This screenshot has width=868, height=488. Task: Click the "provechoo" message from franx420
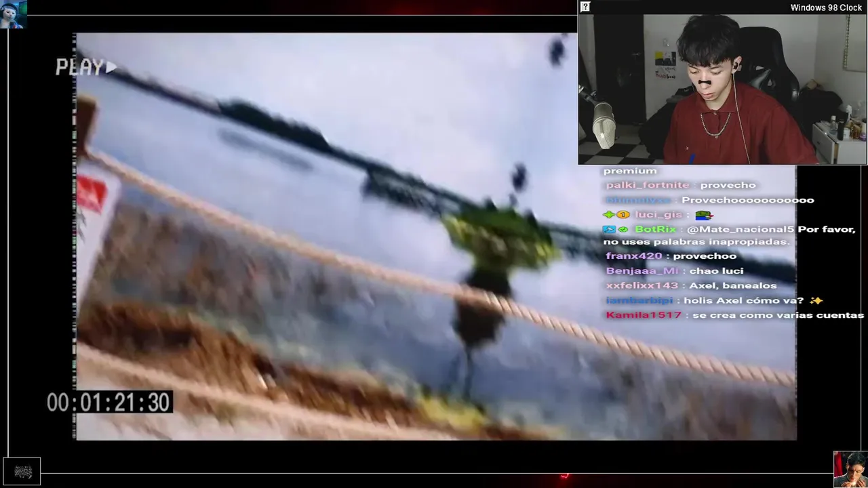click(705, 256)
